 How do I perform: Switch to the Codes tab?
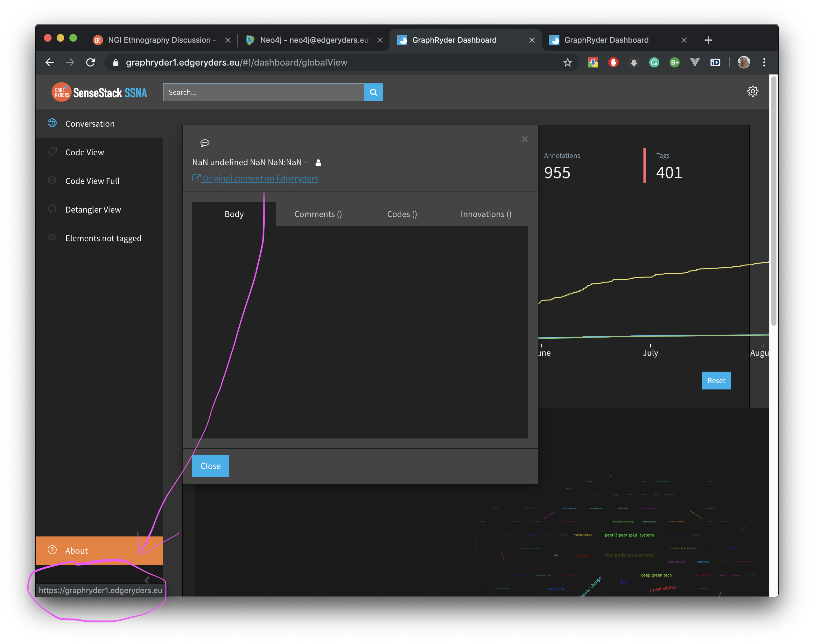(x=402, y=214)
